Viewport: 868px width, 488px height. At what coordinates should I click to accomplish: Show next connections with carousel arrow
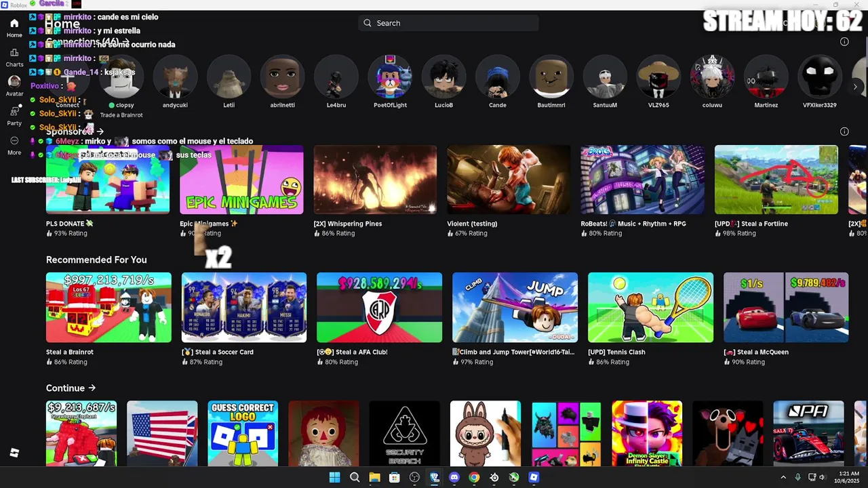855,86
